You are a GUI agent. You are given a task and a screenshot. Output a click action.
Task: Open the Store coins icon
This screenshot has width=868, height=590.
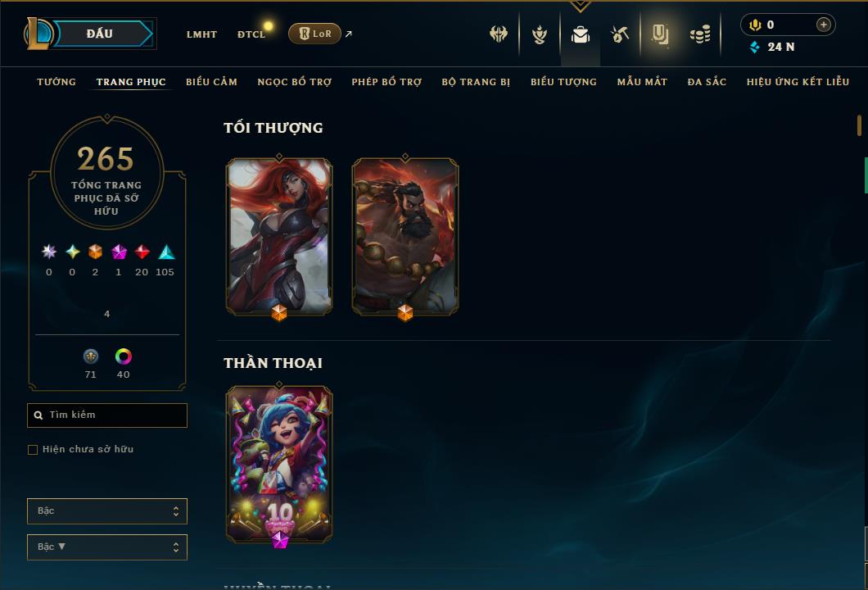point(700,34)
